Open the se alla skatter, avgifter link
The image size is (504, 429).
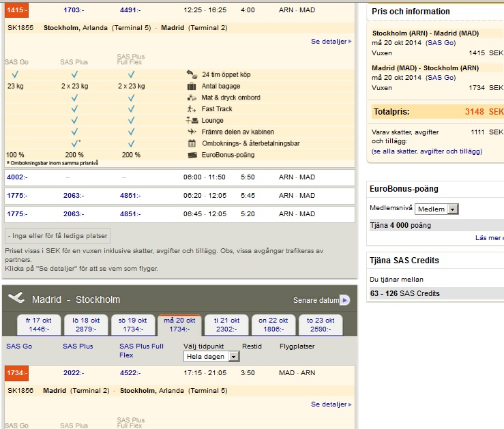point(427,151)
